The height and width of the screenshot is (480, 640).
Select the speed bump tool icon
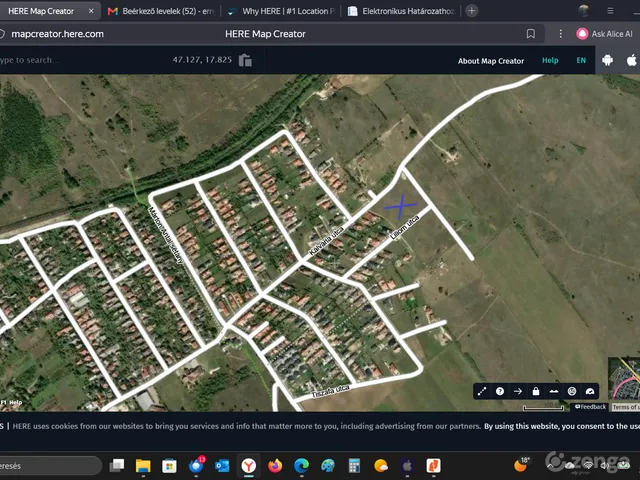(554, 391)
